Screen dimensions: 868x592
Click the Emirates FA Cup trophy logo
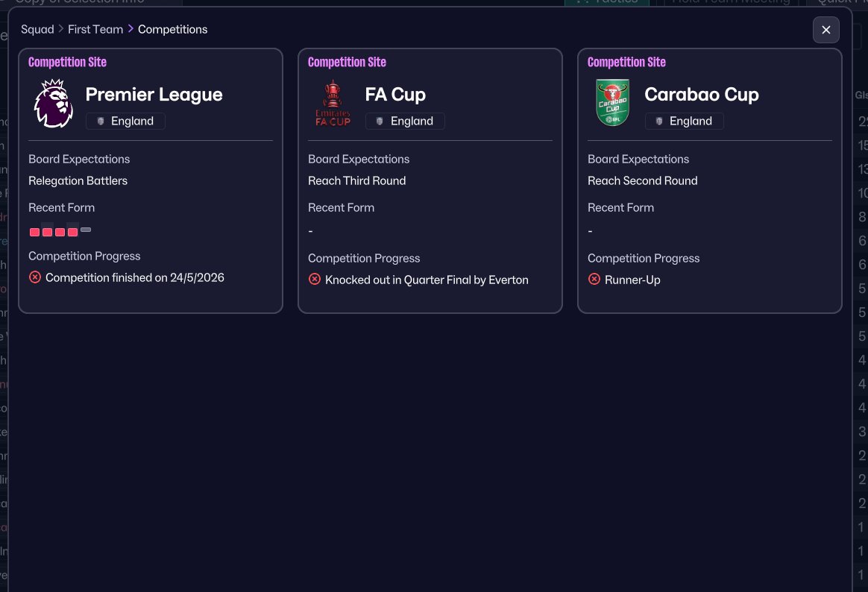click(x=333, y=104)
